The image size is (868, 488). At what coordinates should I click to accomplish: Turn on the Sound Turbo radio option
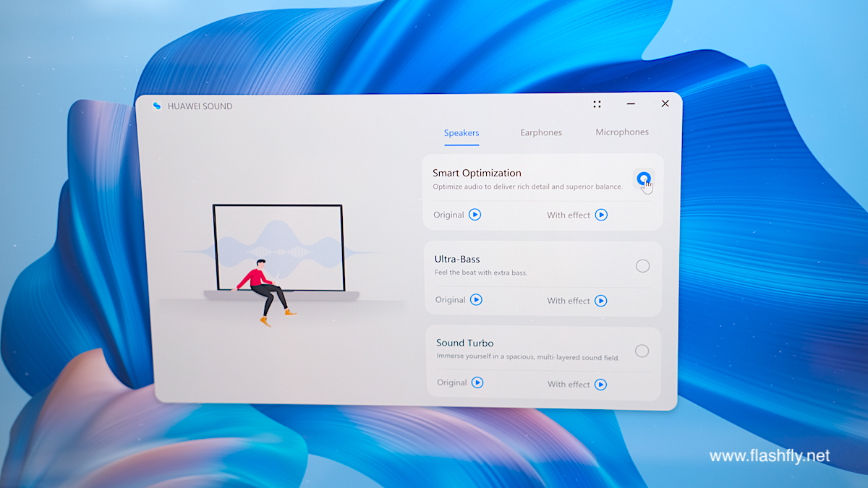642,351
